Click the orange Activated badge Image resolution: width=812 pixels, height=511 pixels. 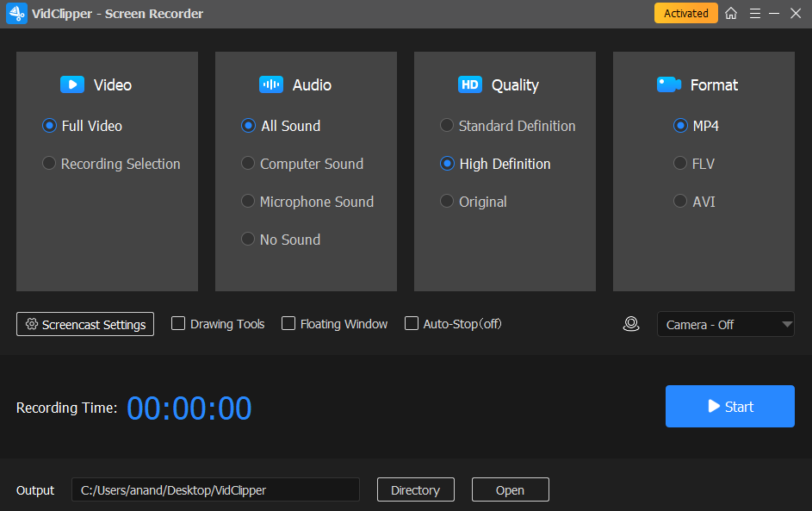(685, 14)
